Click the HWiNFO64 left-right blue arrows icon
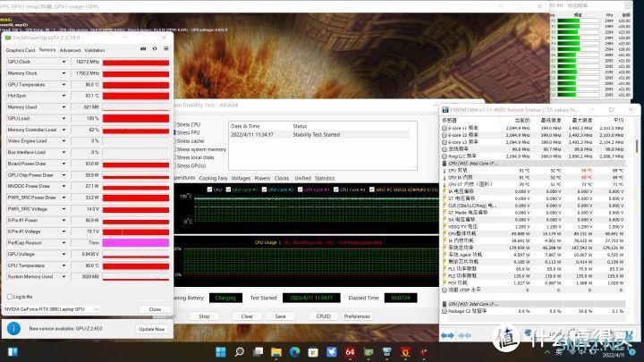Screen dimensions: 644x362 click(447, 336)
